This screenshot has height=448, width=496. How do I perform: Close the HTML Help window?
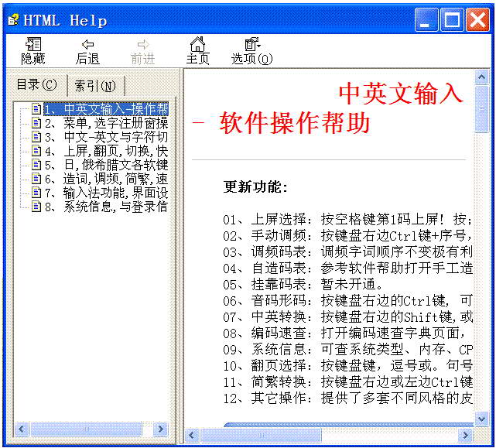tap(477, 20)
